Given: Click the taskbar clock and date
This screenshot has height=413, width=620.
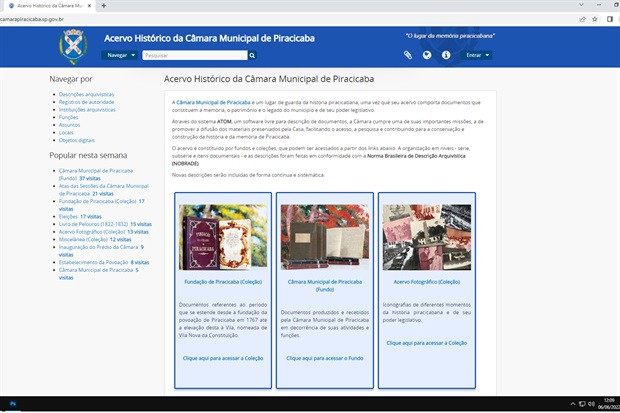Looking at the screenshot, I should pos(609,404).
